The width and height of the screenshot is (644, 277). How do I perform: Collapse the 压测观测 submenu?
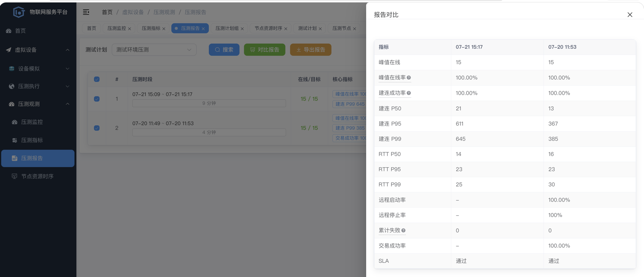(x=67, y=104)
